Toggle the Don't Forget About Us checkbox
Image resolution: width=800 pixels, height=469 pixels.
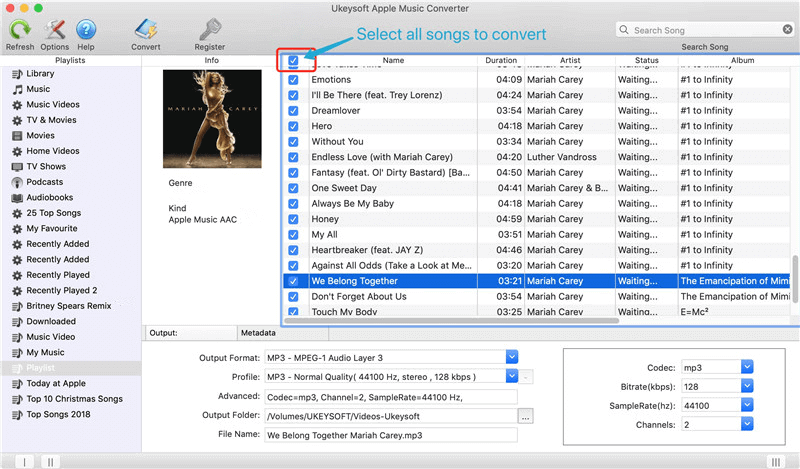[x=293, y=297]
